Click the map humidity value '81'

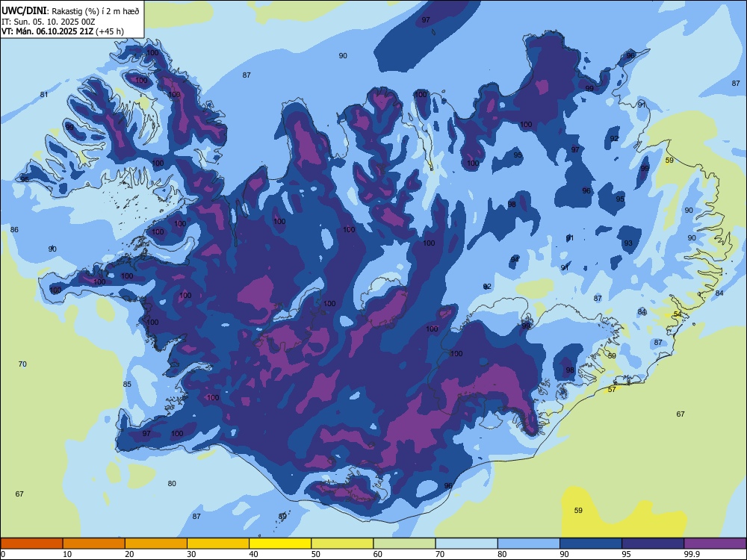44,95
